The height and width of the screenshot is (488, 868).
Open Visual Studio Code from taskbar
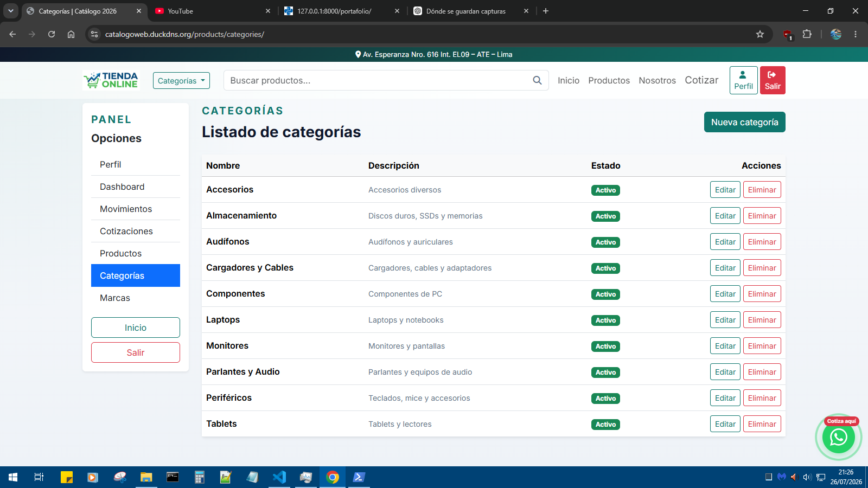[x=279, y=477]
